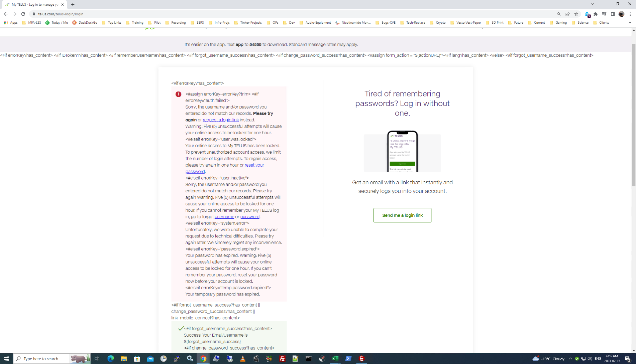Open the Nicotinamide Mon... bookmark
The height and width of the screenshot is (364, 636).
pyautogui.click(x=353, y=23)
